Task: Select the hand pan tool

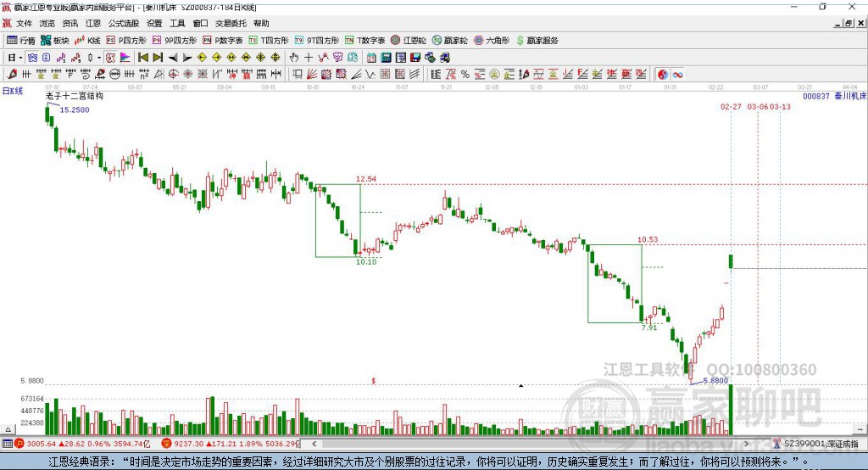Action: (x=293, y=58)
